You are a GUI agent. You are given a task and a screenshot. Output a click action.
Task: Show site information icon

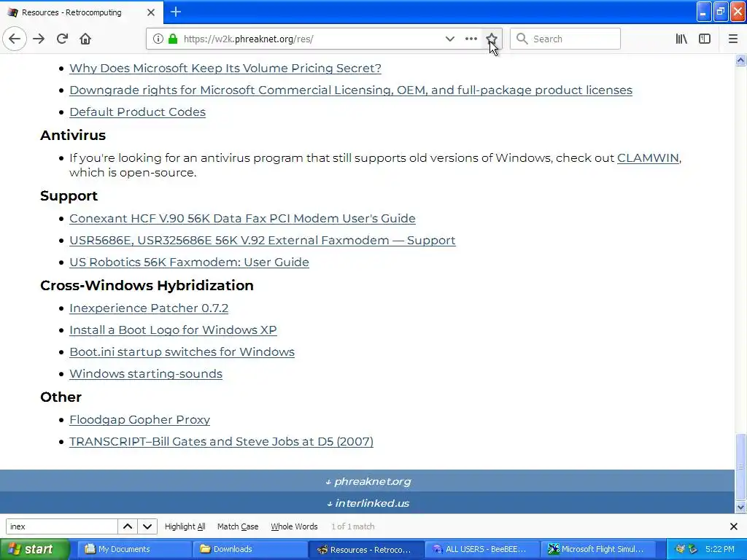(158, 39)
